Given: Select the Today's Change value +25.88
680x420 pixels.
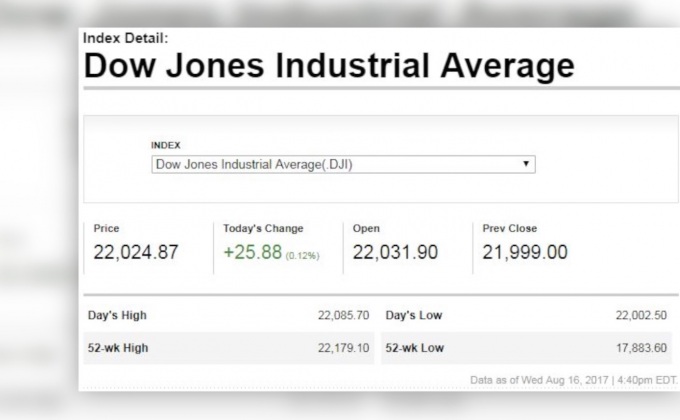Looking at the screenshot, I should [x=252, y=253].
